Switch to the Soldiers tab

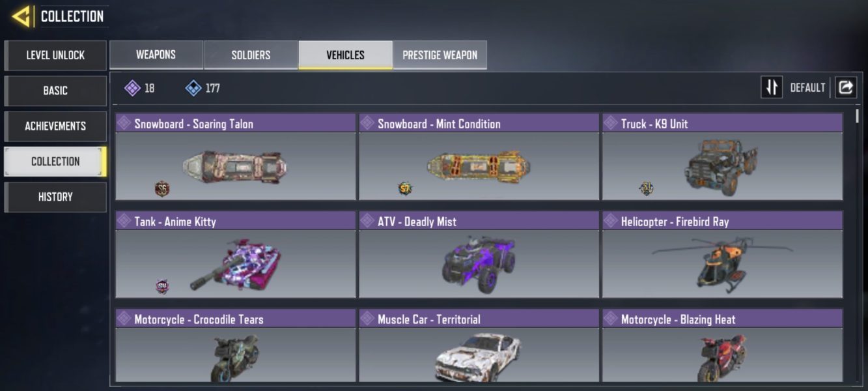(251, 55)
